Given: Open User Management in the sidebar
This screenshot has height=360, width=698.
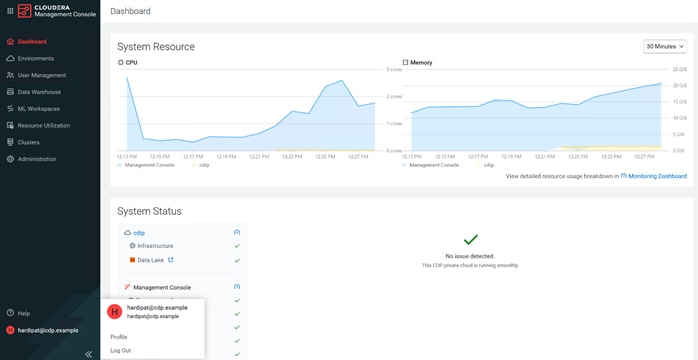Looking at the screenshot, I should [x=42, y=75].
